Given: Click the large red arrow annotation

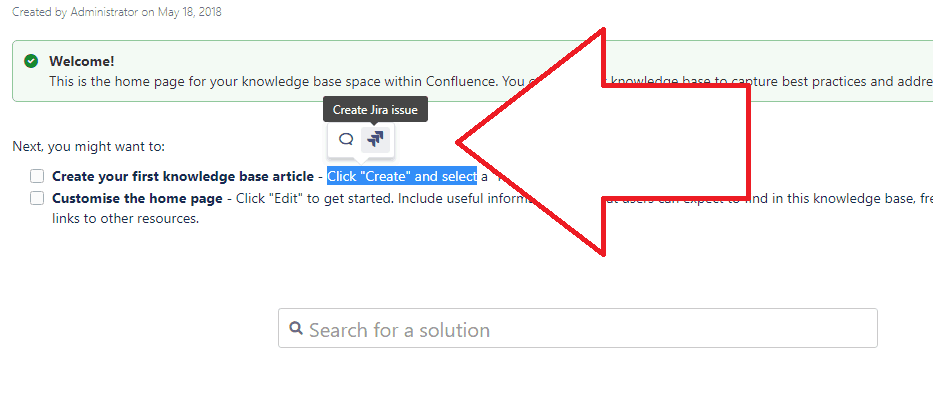Looking at the screenshot, I should point(602,142).
